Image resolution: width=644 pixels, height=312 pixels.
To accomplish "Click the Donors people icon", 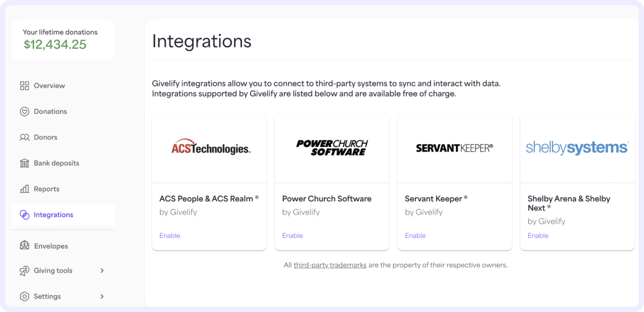I will pyautogui.click(x=24, y=137).
